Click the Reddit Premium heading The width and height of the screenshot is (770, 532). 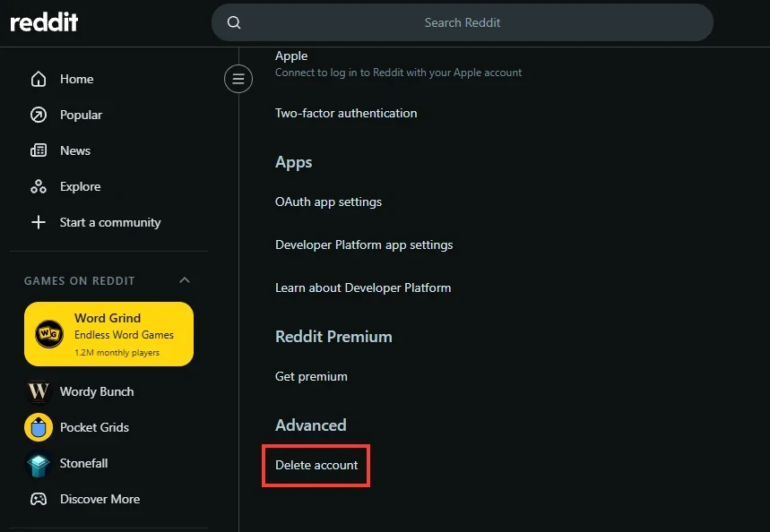[x=333, y=337]
